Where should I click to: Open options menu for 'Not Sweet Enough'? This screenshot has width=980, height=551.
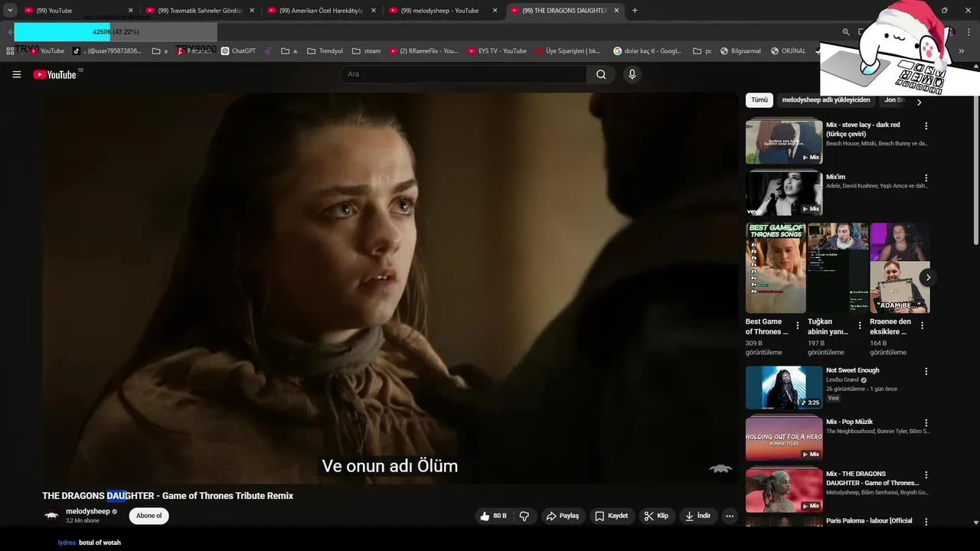tap(926, 371)
